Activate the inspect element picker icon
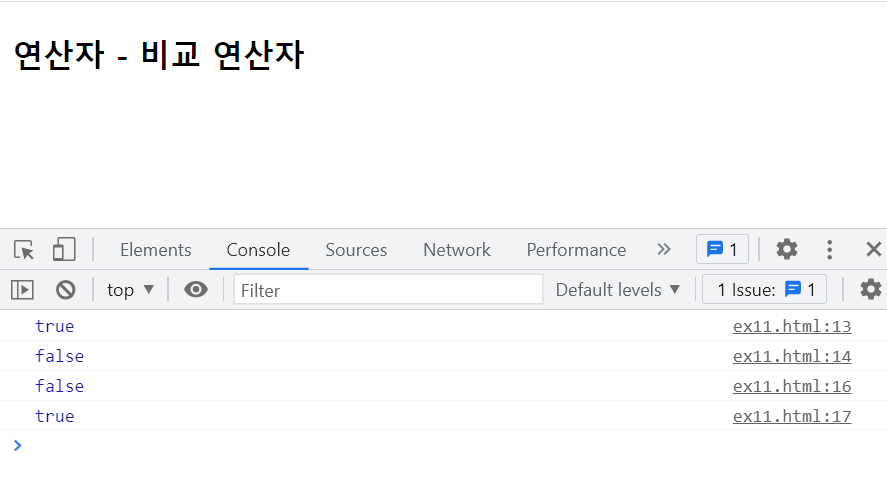This screenshot has width=887, height=481. tap(24, 250)
